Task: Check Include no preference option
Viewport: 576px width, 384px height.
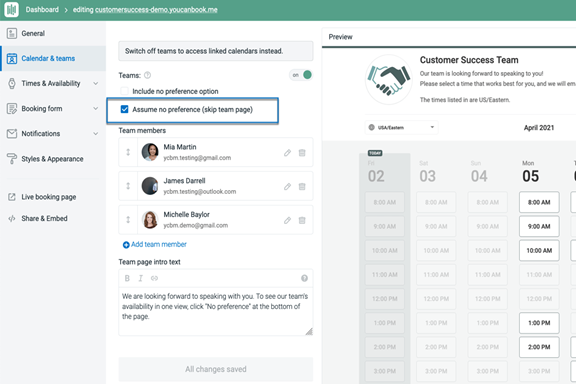Action: point(125,91)
